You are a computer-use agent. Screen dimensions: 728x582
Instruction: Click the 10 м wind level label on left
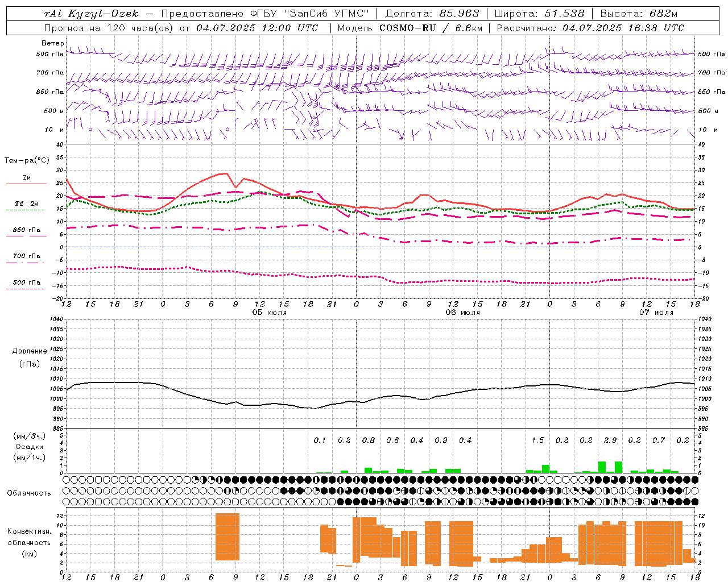pyautogui.click(x=55, y=130)
